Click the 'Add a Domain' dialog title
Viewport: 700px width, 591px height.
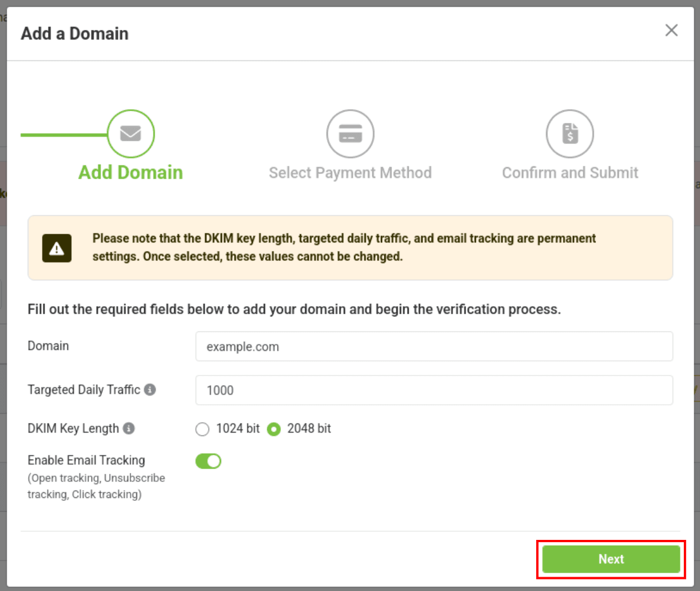[75, 34]
